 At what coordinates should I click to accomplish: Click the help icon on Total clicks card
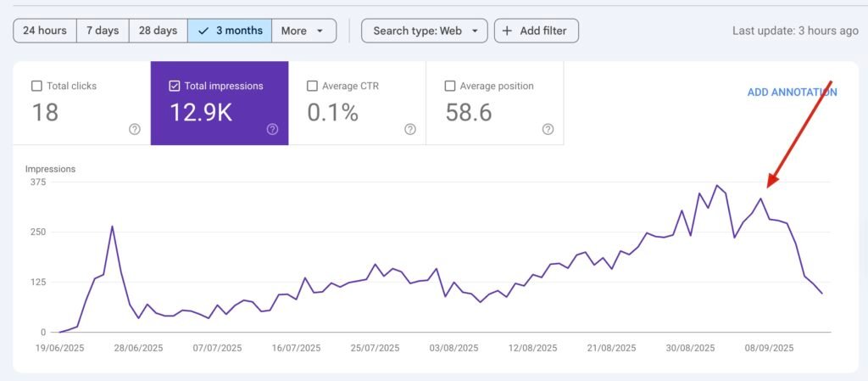pyautogui.click(x=134, y=129)
